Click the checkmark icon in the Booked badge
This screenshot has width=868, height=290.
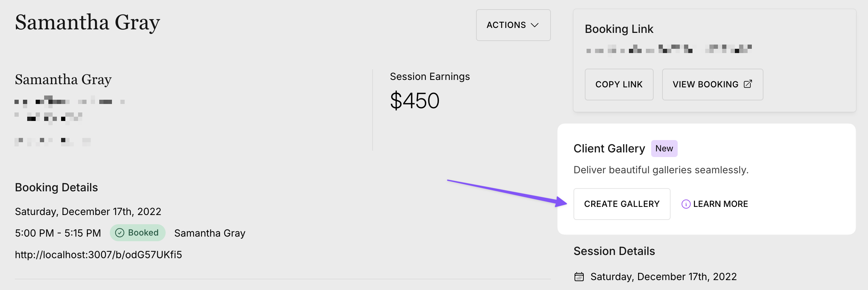coord(120,233)
